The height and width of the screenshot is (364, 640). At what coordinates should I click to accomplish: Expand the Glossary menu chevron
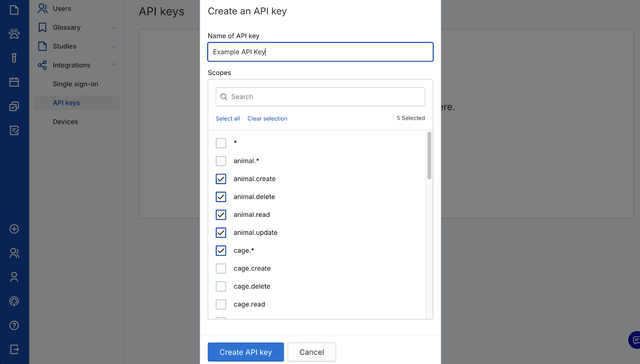pyautogui.click(x=114, y=28)
